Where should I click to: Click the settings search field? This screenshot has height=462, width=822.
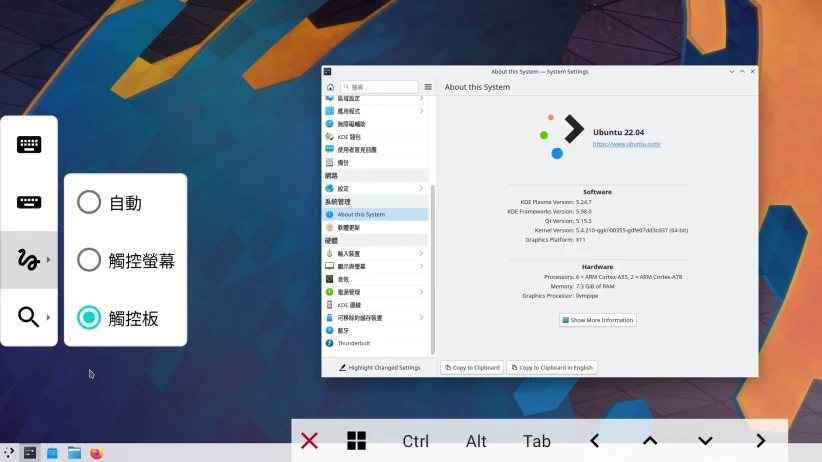[x=383, y=87]
